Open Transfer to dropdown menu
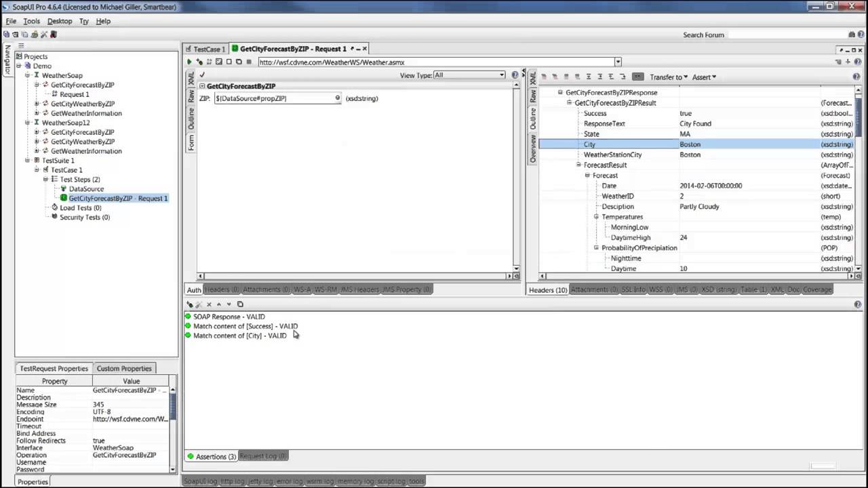Viewport: 868px width, 488px height. (669, 77)
